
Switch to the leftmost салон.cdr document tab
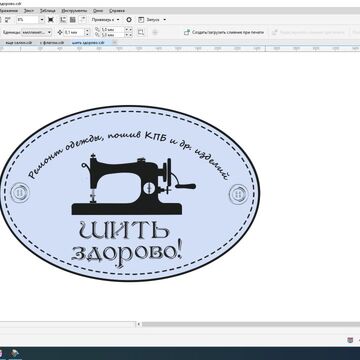(18, 43)
